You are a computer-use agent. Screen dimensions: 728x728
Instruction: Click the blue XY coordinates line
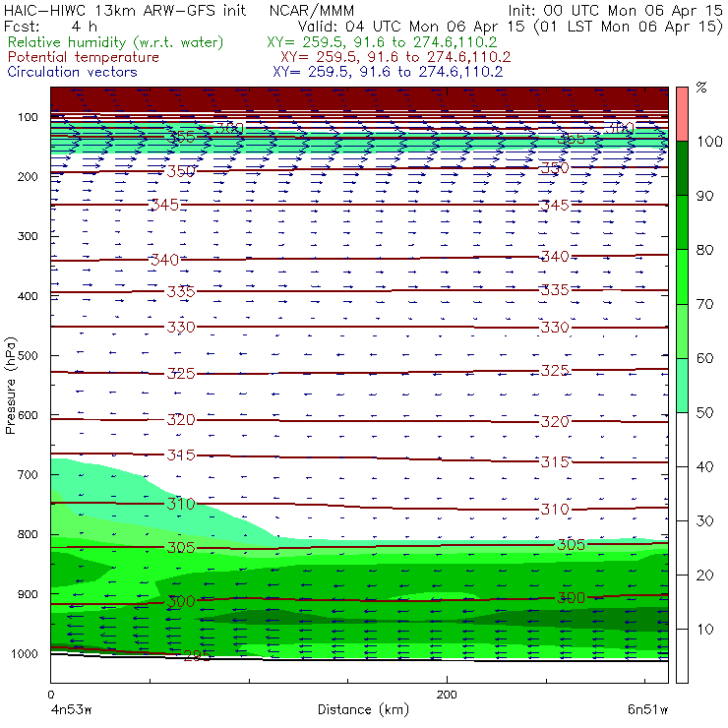(388, 72)
